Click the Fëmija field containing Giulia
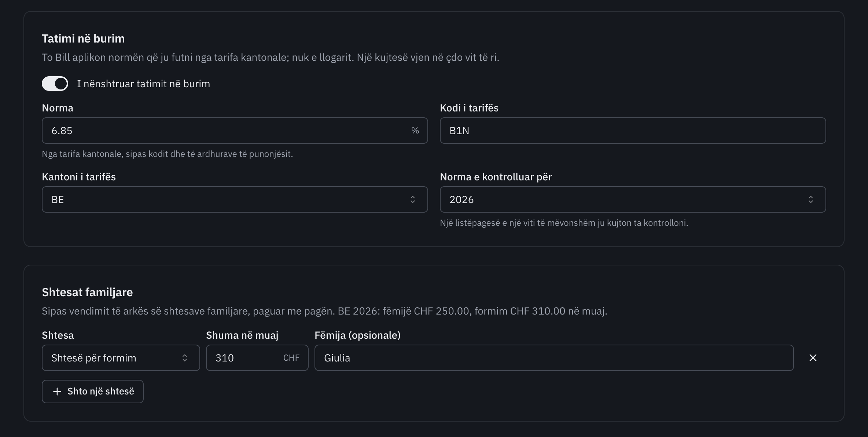 (x=554, y=358)
